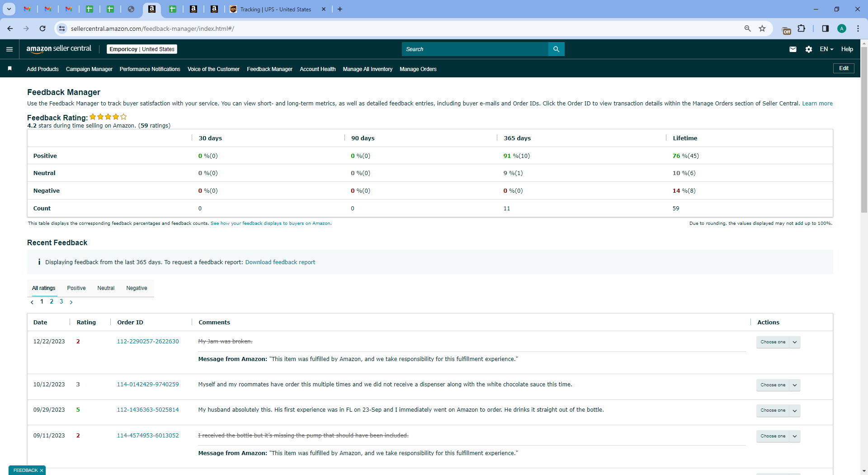The image size is (868, 475).
Task: View site information icon in address bar
Action: pos(62,28)
